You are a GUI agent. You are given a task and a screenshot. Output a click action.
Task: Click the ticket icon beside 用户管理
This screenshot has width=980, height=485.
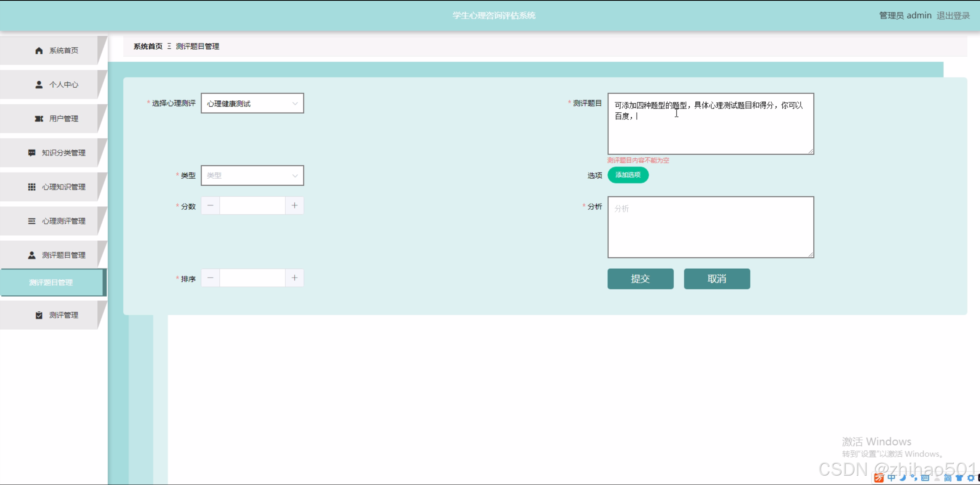coord(39,119)
